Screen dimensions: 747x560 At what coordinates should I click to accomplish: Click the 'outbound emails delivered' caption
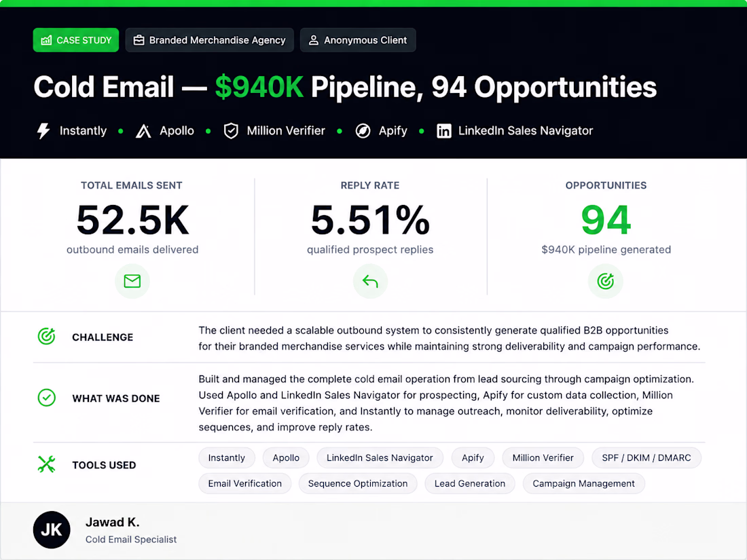[x=132, y=250]
